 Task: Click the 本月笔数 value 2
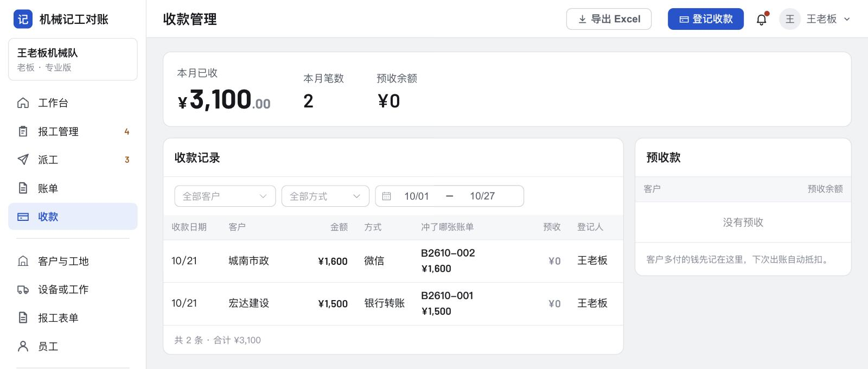tap(308, 101)
